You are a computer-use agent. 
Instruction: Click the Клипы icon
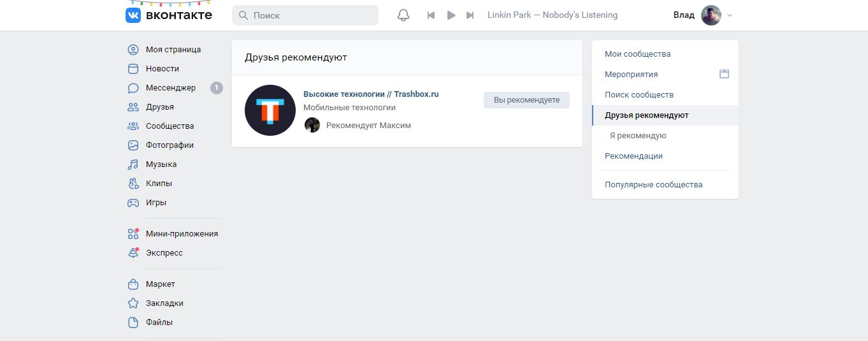tap(133, 184)
